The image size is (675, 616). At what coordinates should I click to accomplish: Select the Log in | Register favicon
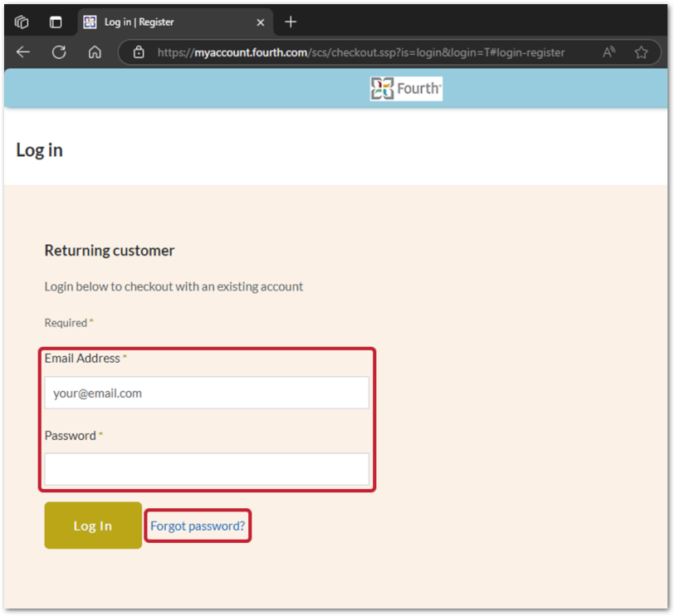(x=89, y=22)
